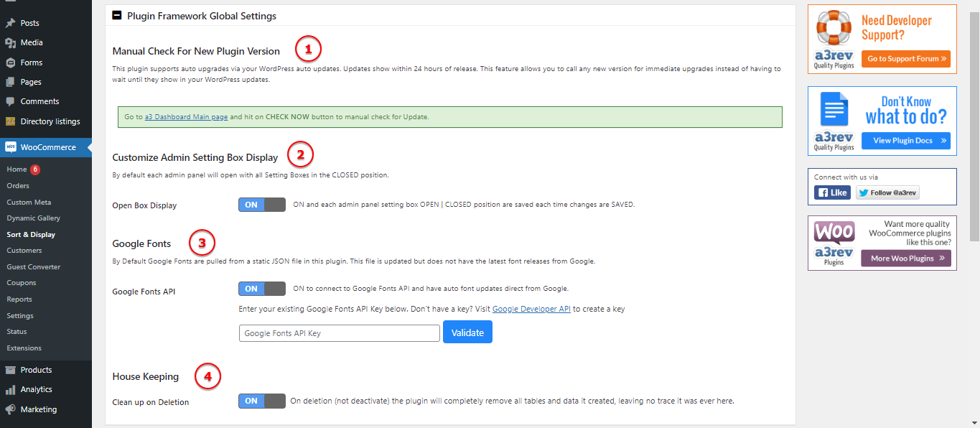Screen dimensions: 980x428
Task: Disable the Google Fonts API toggle
Action: point(261,289)
